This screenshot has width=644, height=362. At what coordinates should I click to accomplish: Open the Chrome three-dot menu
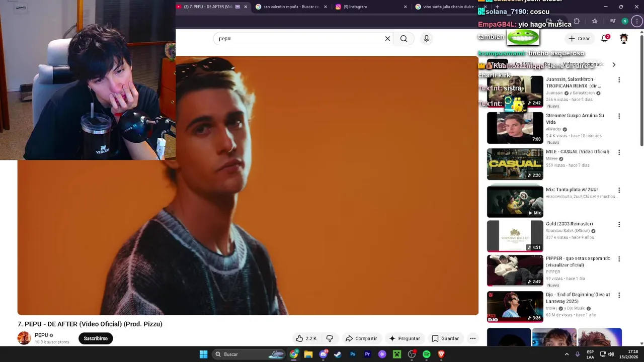[636, 21]
